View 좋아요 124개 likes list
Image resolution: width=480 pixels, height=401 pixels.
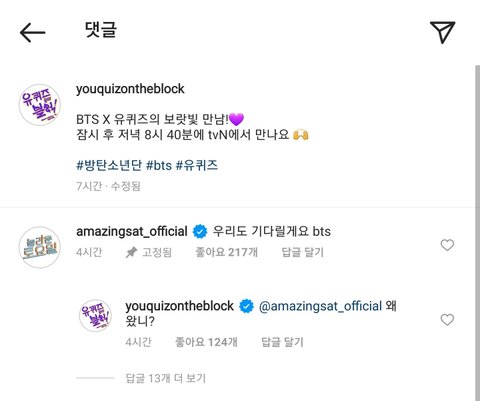(x=206, y=342)
